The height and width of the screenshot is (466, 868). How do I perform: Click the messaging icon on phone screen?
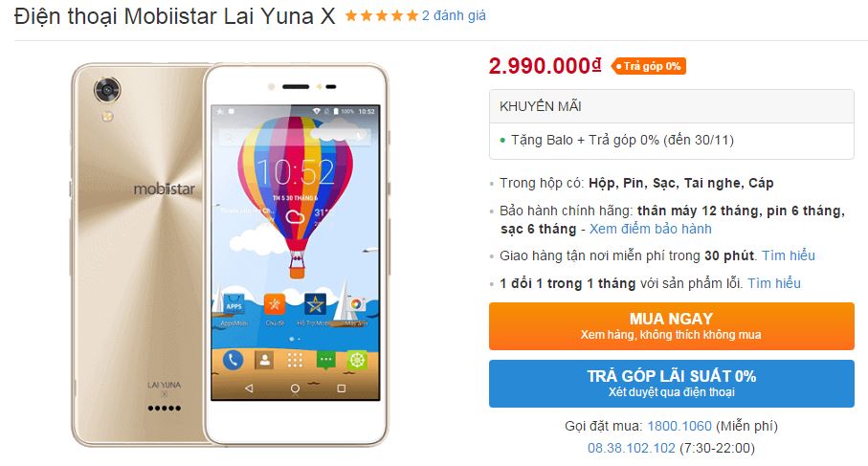pos(326,361)
